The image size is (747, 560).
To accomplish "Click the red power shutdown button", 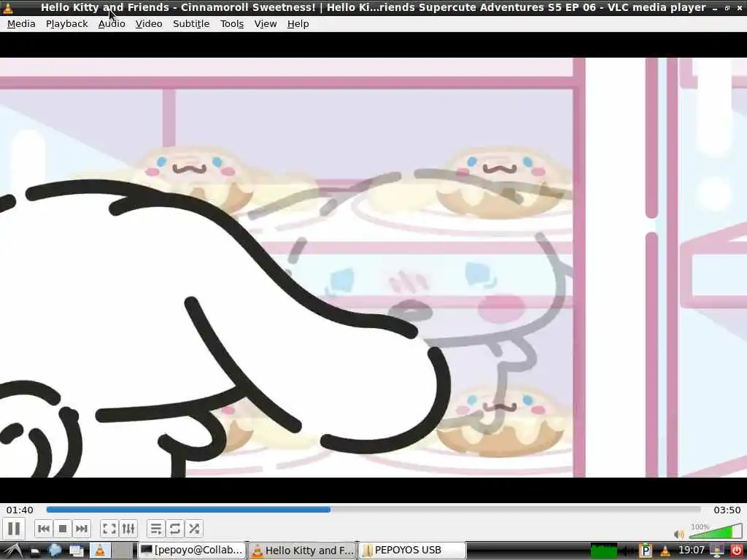I will [x=737, y=551].
